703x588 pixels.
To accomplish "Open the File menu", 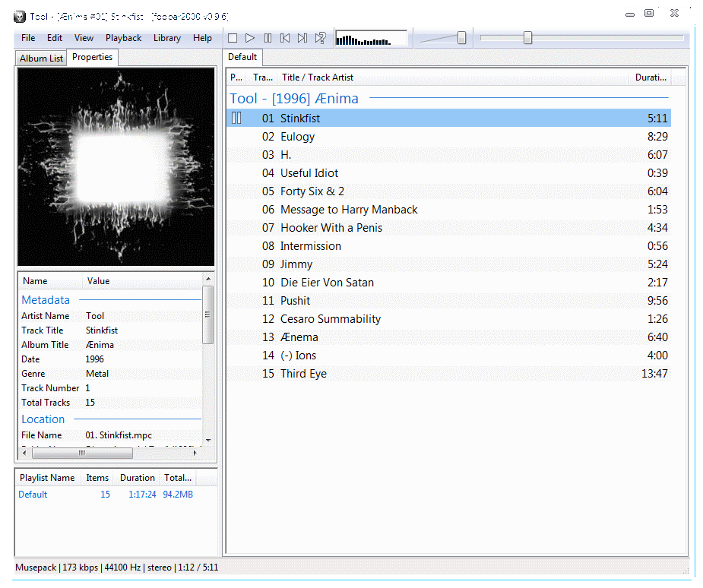I will (x=28, y=38).
